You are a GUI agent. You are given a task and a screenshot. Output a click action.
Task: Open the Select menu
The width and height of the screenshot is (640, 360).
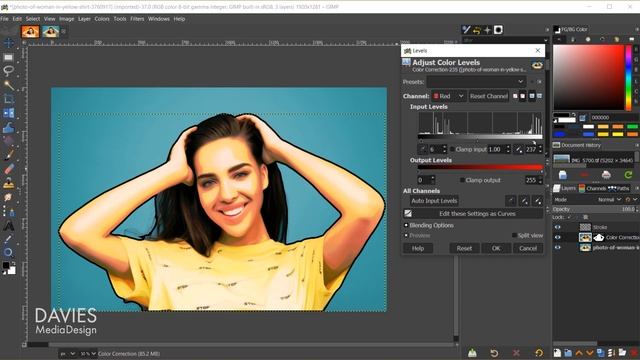pyautogui.click(x=33, y=19)
